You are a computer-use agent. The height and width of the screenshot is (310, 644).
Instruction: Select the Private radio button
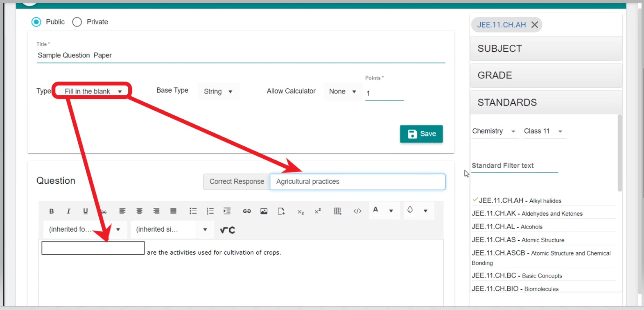coord(77,22)
